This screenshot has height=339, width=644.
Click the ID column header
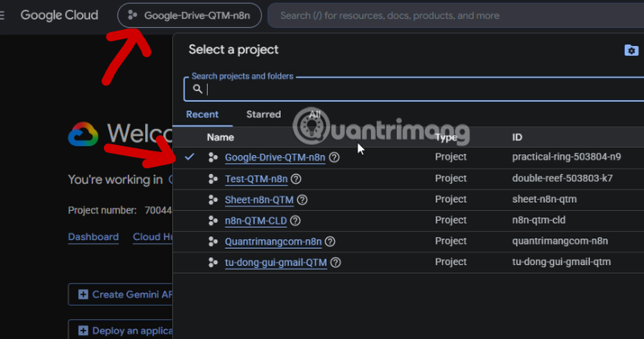point(517,137)
